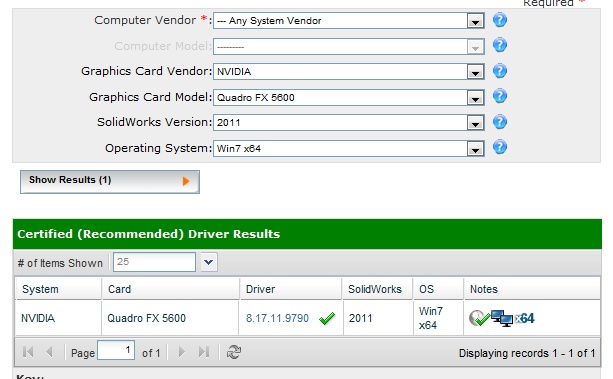Open help for Operating System field

pyautogui.click(x=500, y=147)
